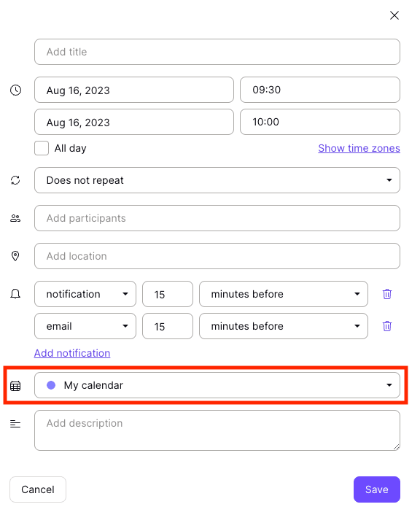The image size is (420, 515).
Task: Focus the Add location field
Action: coord(217,256)
